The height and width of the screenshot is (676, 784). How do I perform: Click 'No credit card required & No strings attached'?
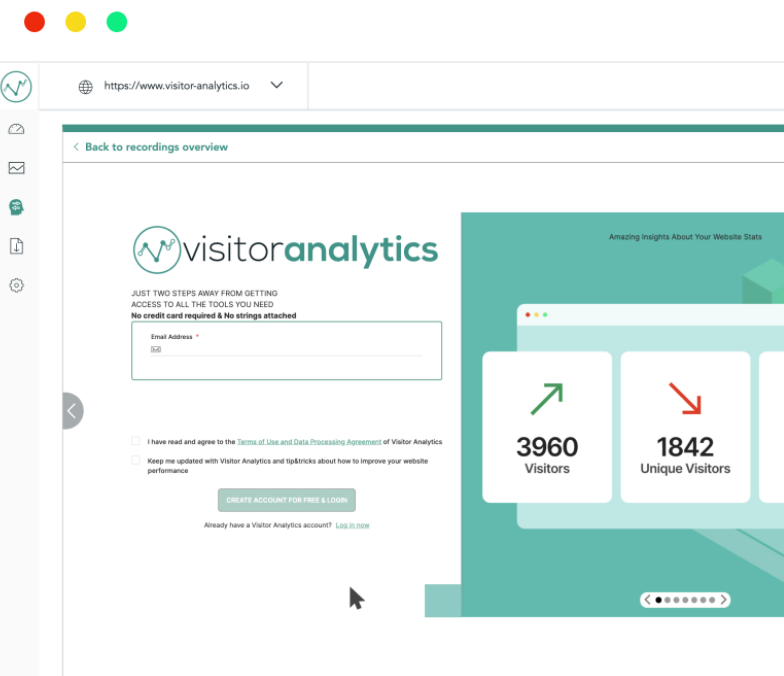(x=214, y=316)
